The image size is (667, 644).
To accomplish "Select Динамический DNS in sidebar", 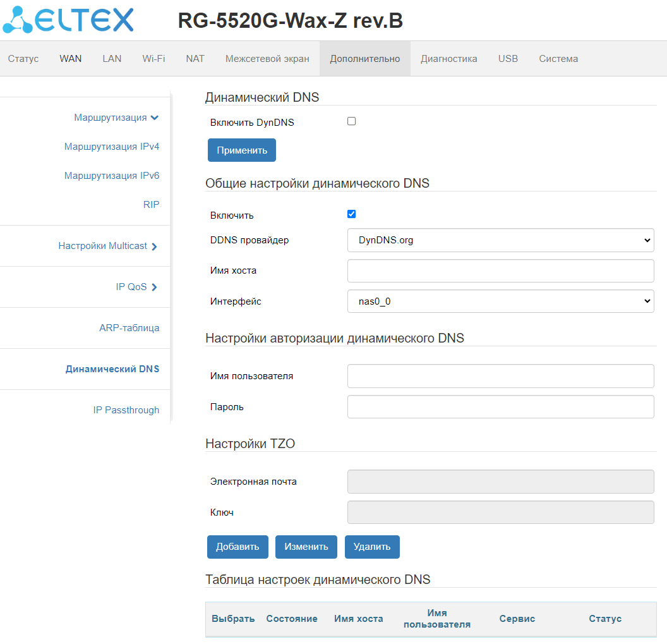I will click(112, 369).
